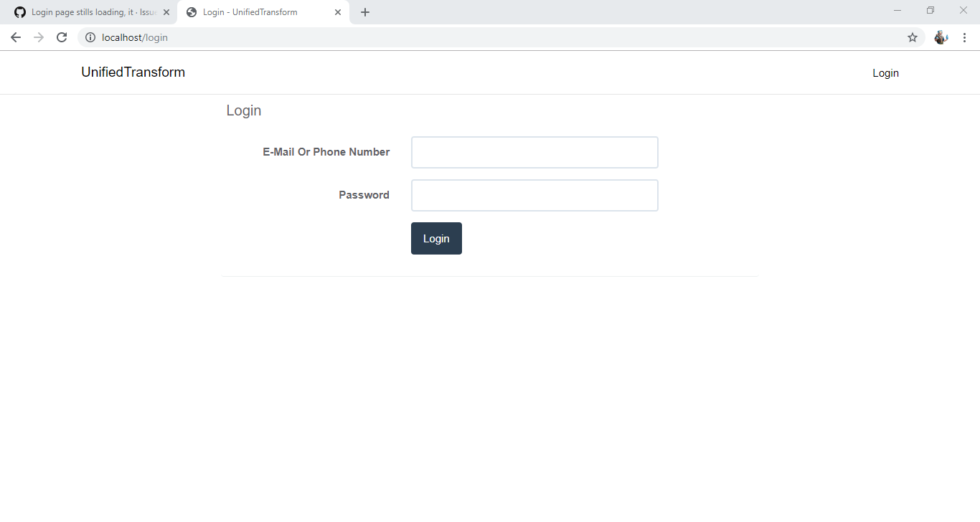Minimize the browser window
Viewport: 980px width, 522px height.
897,10
